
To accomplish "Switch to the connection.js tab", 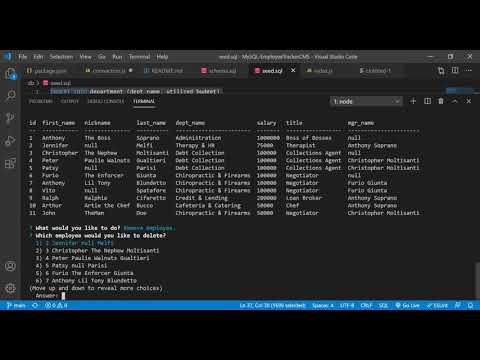I will 109,71.
